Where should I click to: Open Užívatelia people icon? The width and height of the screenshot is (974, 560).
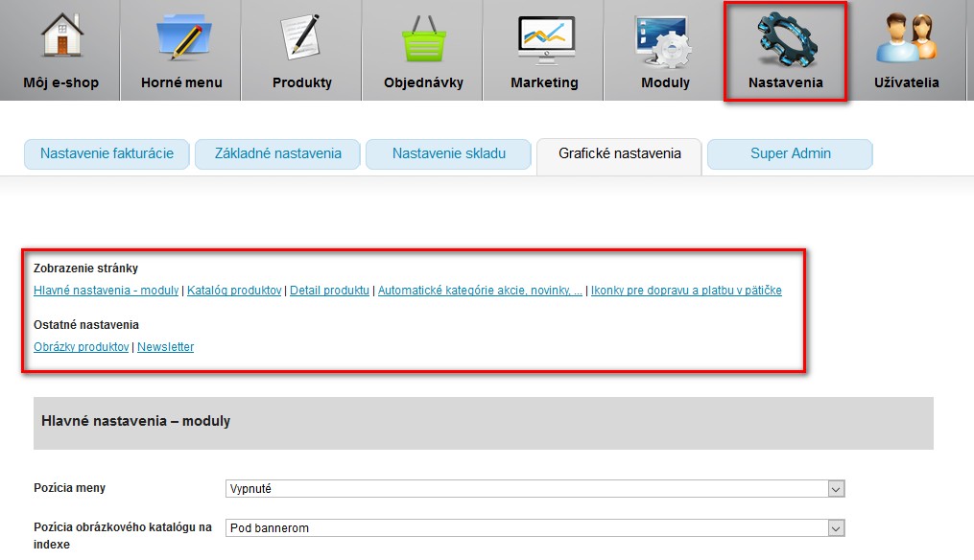click(906, 38)
